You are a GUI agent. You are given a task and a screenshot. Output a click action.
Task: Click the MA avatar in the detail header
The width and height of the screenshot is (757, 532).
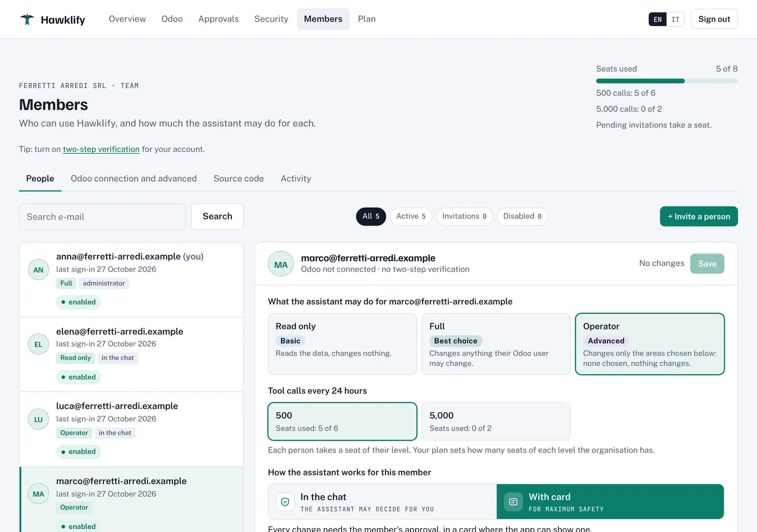[281, 264]
